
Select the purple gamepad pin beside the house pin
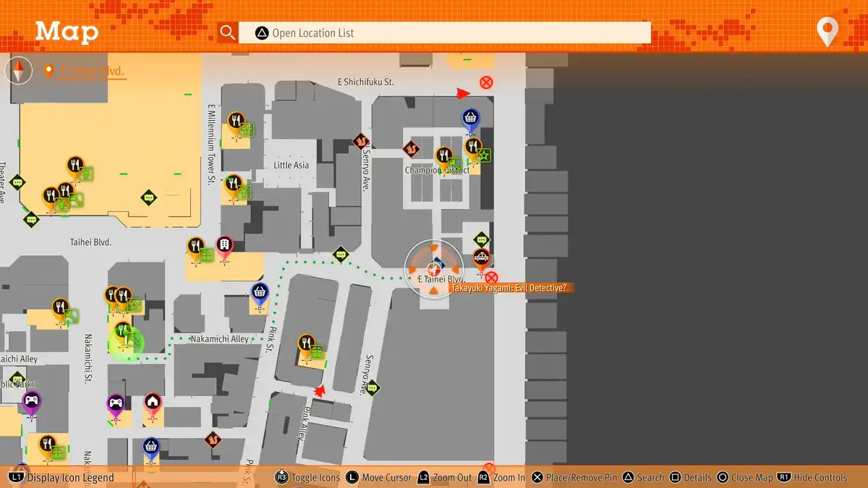pos(115,403)
